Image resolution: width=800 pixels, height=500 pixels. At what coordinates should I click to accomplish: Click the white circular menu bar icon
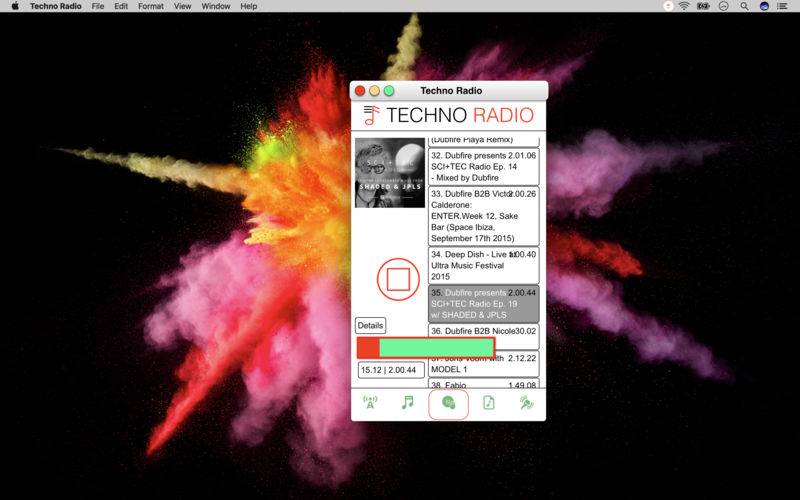(x=668, y=6)
